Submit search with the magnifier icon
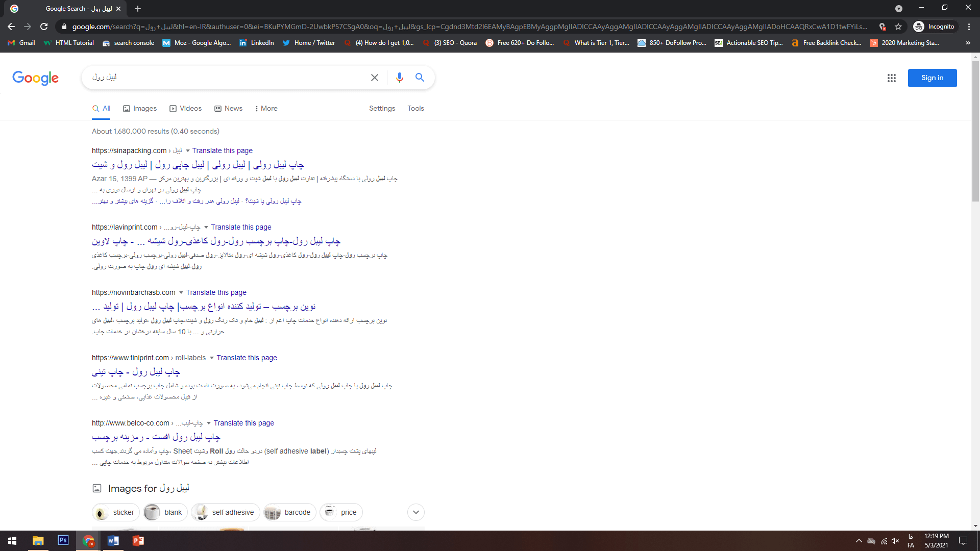The image size is (980, 551). click(420, 78)
